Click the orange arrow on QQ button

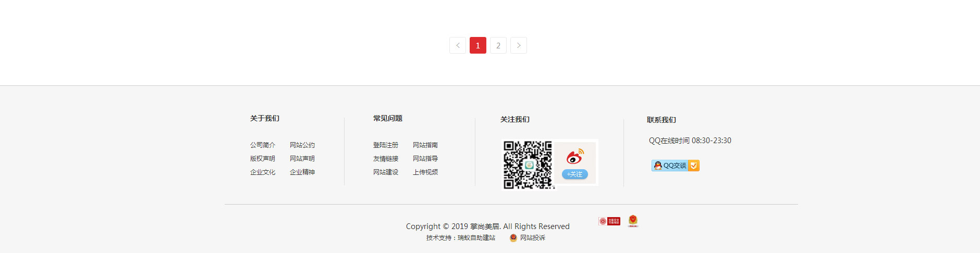tap(694, 166)
